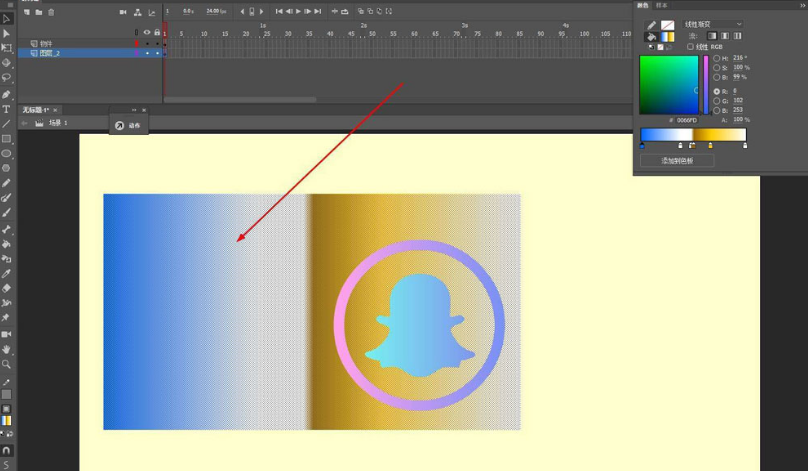Image resolution: width=808 pixels, height=471 pixels.
Task: Click the stroke color swatch in color panel
Action: point(667,25)
